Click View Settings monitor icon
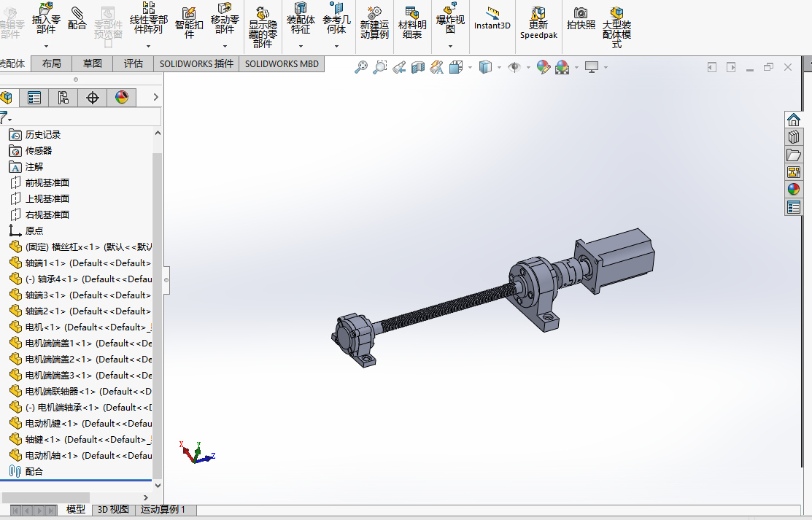 pyautogui.click(x=592, y=67)
